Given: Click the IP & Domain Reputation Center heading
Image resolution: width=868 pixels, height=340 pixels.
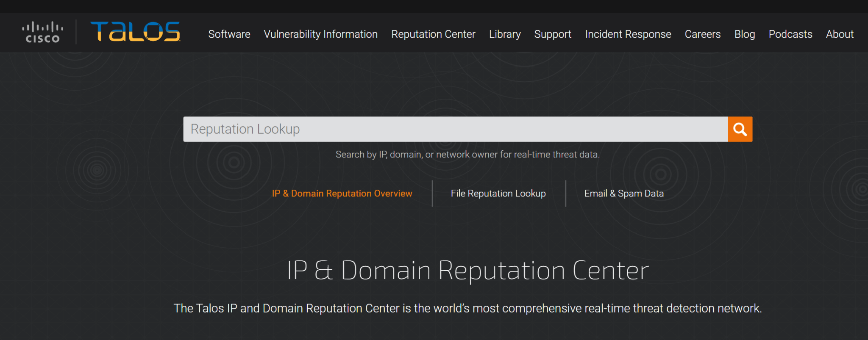Looking at the screenshot, I should (467, 271).
